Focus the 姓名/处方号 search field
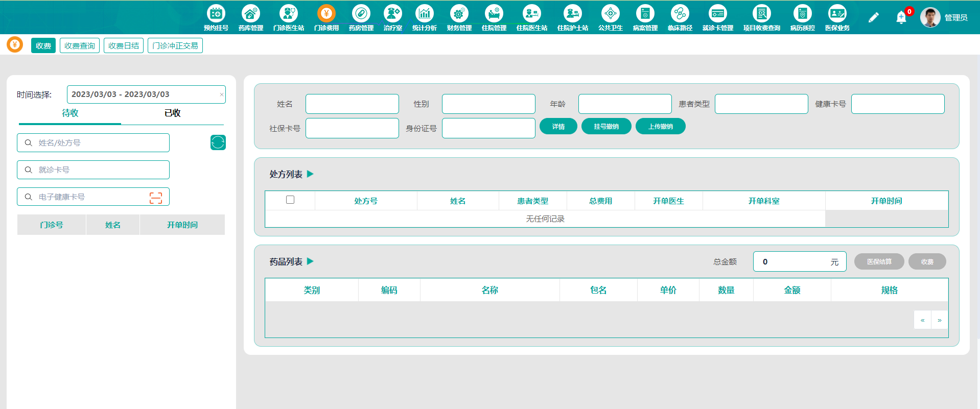This screenshot has height=409, width=980. [93, 143]
